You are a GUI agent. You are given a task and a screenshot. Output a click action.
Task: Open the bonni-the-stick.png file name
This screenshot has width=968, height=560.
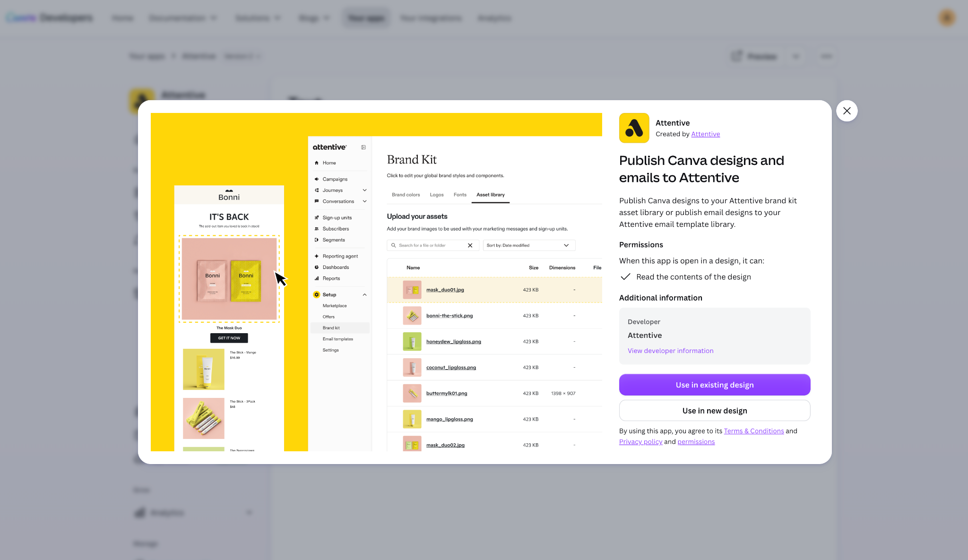[449, 316]
